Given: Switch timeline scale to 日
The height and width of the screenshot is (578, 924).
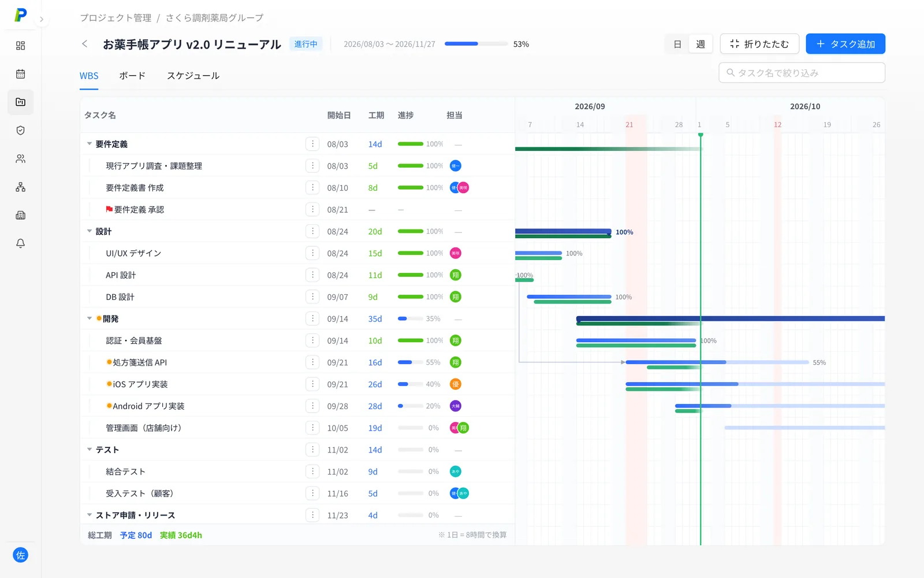Looking at the screenshot, I should click(677, 44).
